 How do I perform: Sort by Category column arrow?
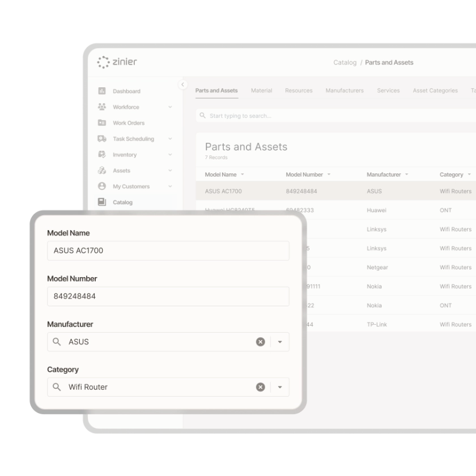pos(469,175)
